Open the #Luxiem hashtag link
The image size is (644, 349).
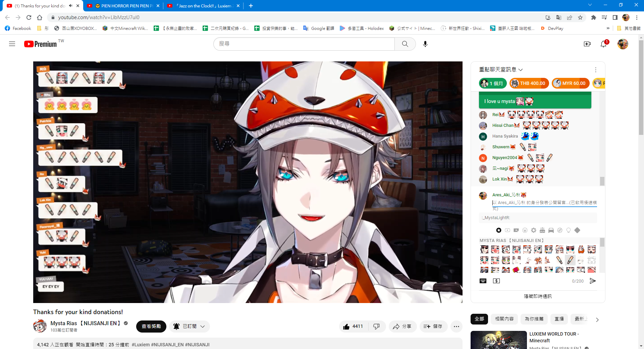(x=141, y=345)
